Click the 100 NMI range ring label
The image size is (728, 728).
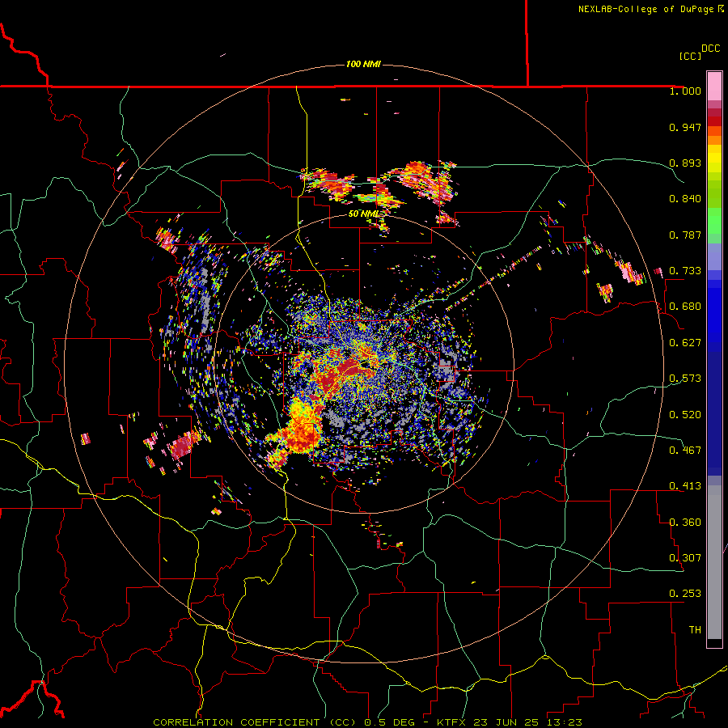click(x=363, y=64)
